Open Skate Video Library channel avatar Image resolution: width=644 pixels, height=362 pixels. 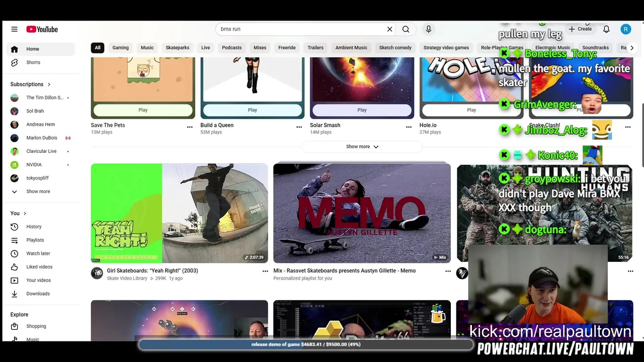pyautogui.click(x=97, y=273)
